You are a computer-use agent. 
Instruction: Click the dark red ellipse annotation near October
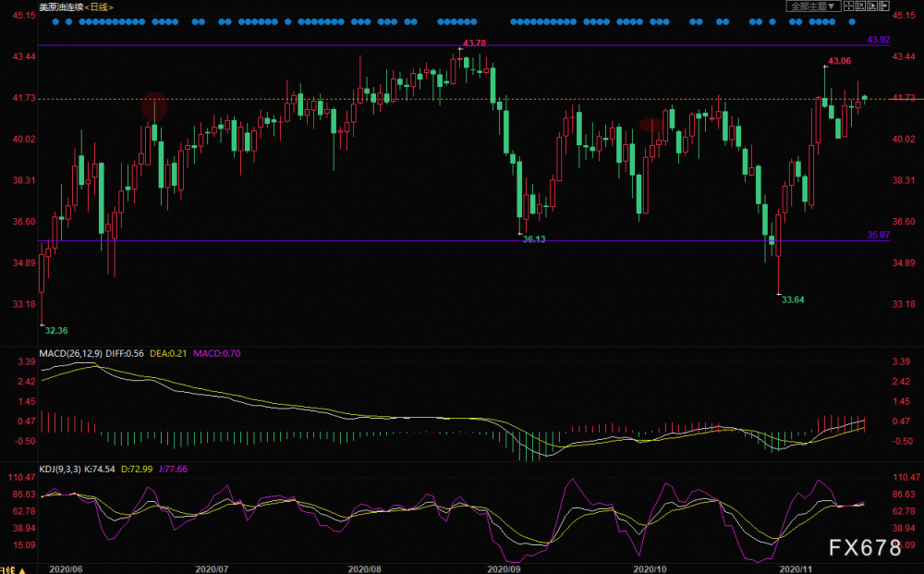(651, 125)
